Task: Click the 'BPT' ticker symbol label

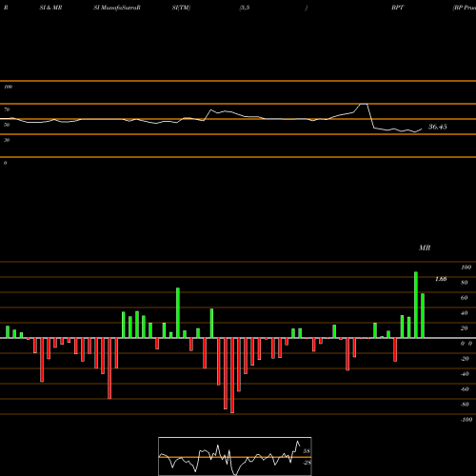Action: tap(397, 8)
